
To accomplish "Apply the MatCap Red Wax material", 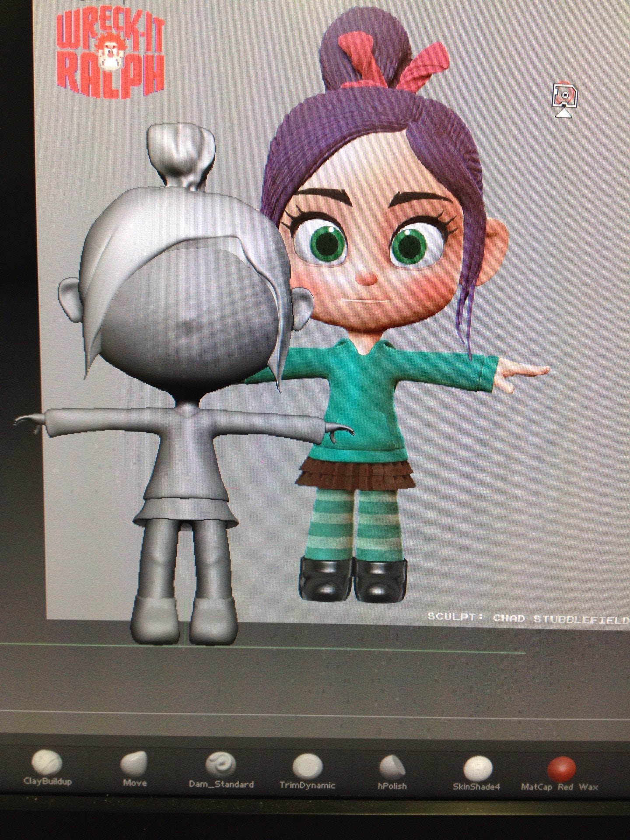I will (560, 773).
